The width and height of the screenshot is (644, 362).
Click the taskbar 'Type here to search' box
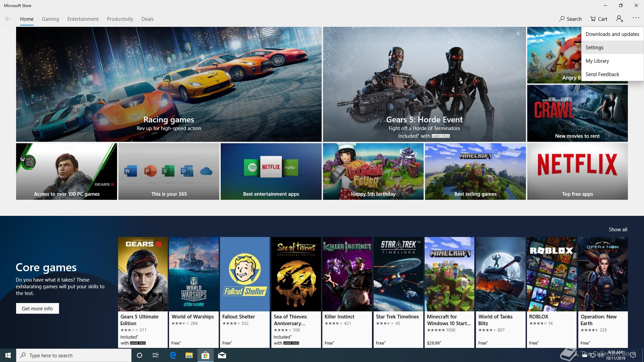coord(74,355)
